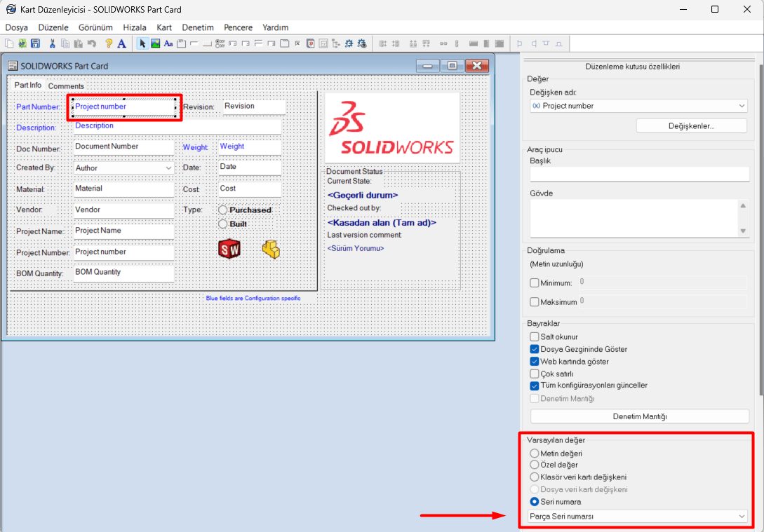Select the Seri numara radio button
This screenshot has width=764, height=532.
535,501
